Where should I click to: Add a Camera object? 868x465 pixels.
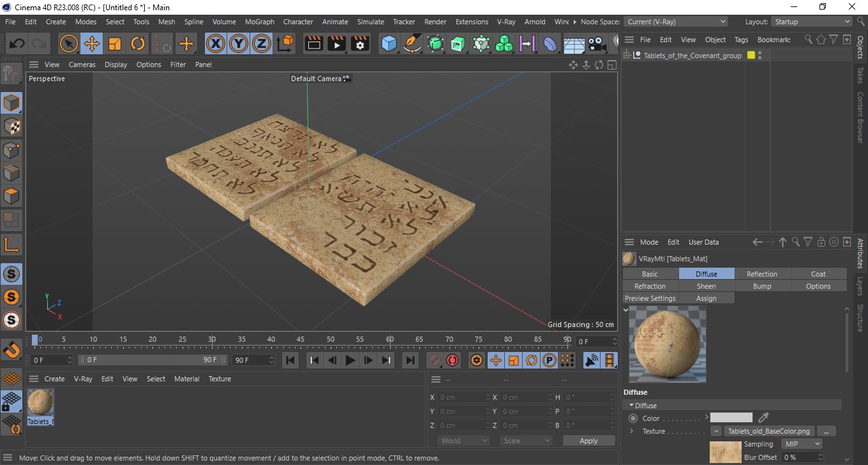pyautogui.click(x=597, y=44)
